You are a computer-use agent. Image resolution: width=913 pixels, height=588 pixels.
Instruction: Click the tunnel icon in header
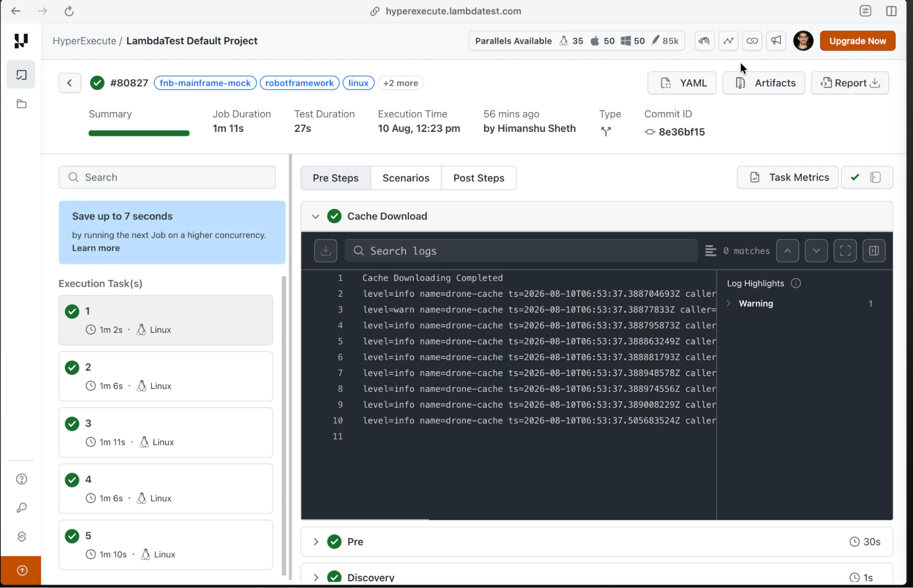pyautogui.click(x=704, y=41)
